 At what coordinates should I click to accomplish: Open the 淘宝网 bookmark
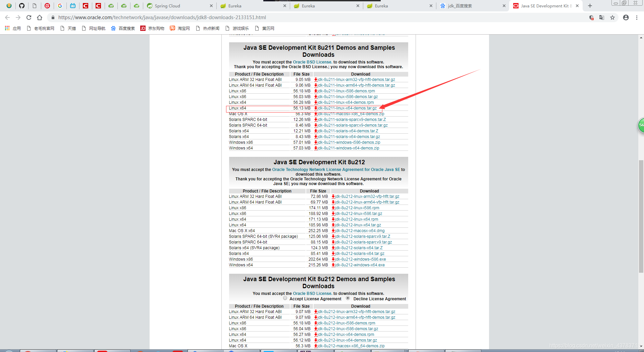[180, 29]
